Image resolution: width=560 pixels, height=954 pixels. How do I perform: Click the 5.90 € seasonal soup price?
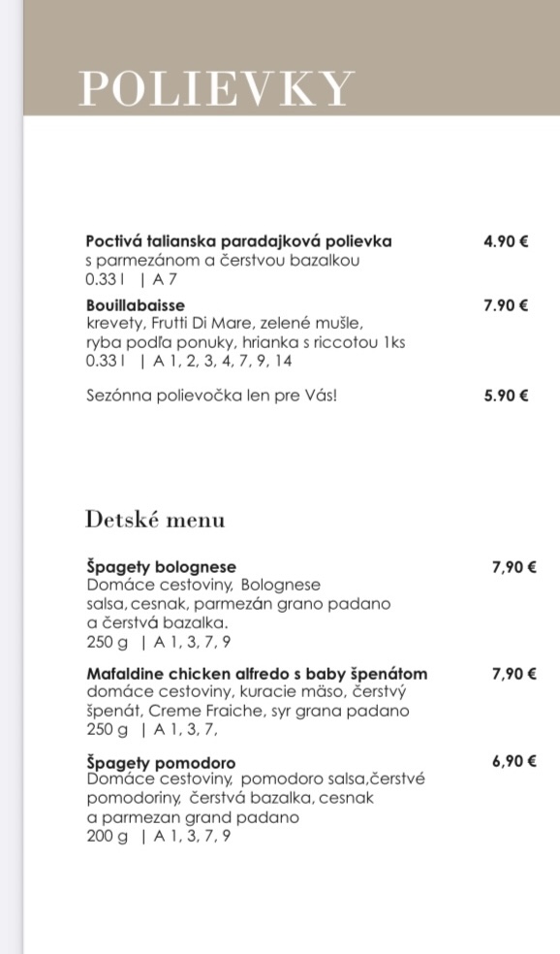click(x=506, y=397)
